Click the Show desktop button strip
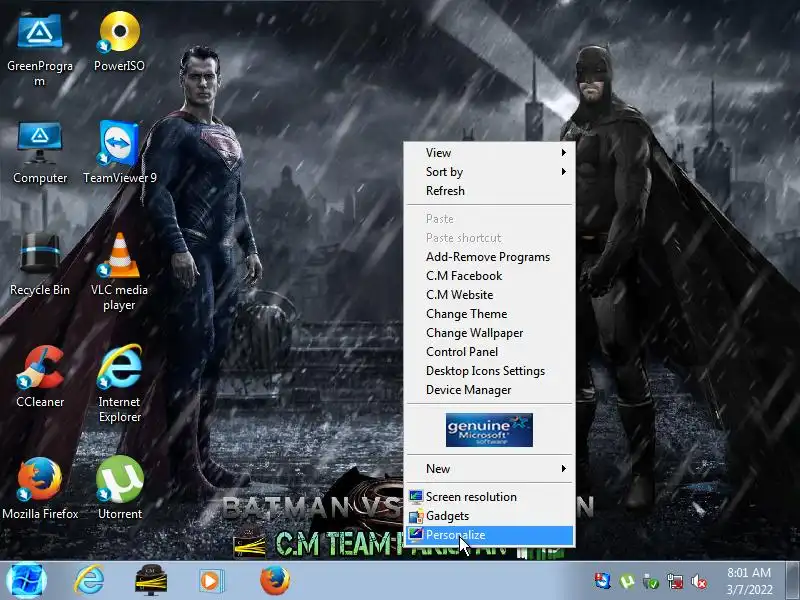Image resolution: width=800 pixels, height=600 pixels. 792,581
